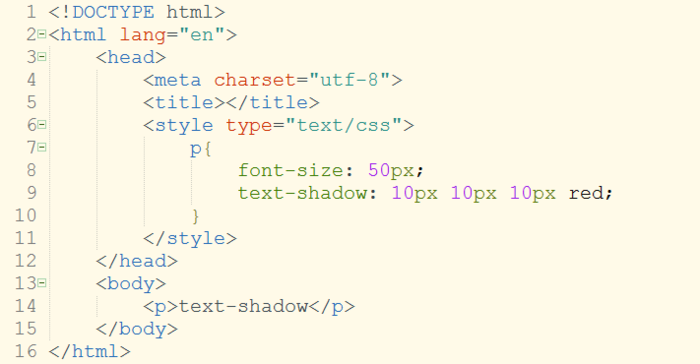Click line number 1 in gutter
The height and width of the screenshot is (364, 700).
point(31,12)
